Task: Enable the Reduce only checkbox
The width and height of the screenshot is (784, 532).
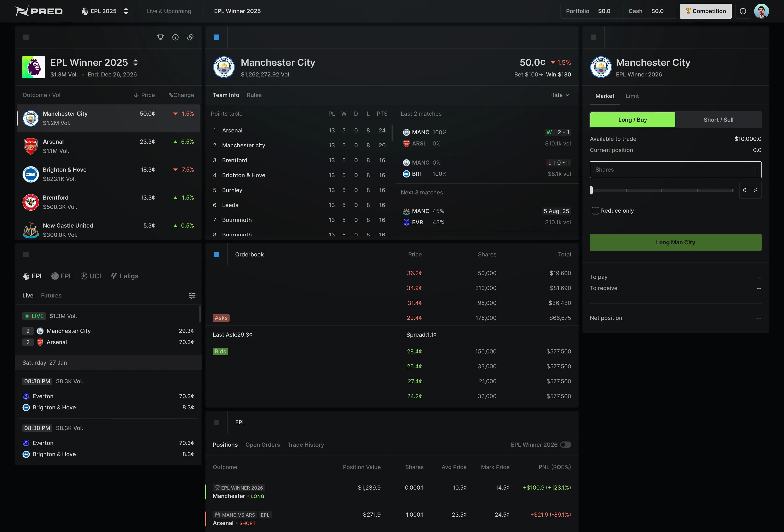Action: coord(595,211)
